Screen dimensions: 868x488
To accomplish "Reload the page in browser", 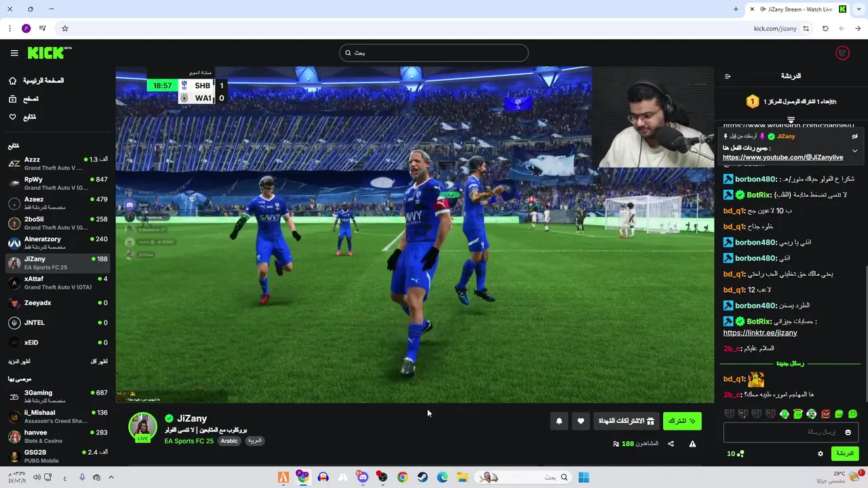I will point(825,28).
